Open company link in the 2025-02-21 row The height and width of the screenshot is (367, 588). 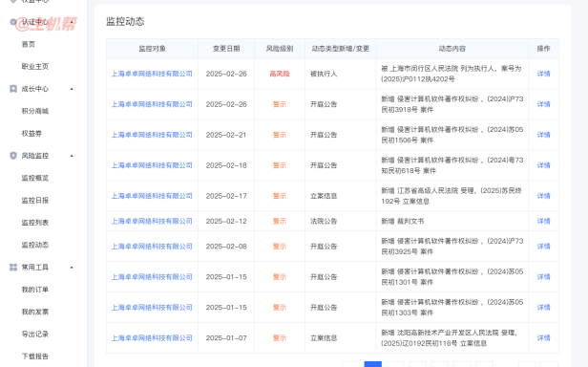(x=152, y=135)
